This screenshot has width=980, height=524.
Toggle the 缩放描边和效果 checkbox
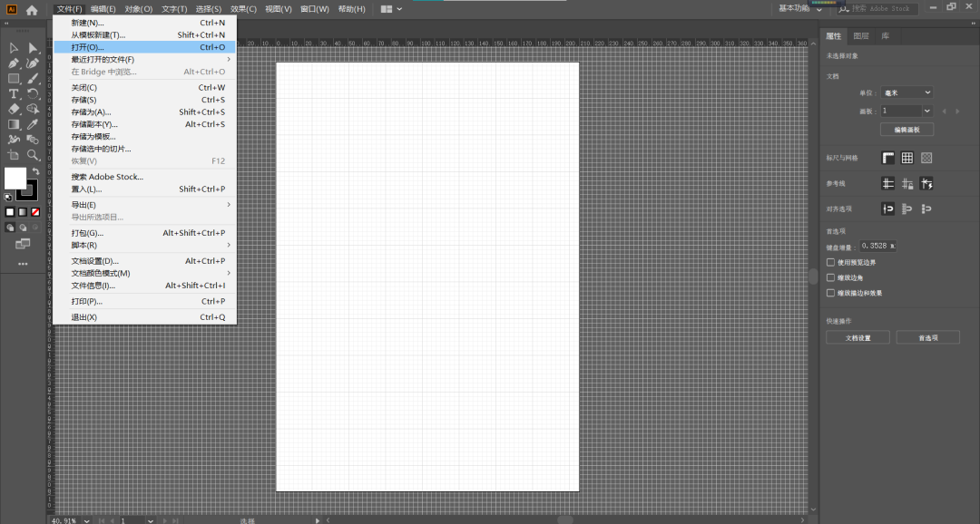(830, 293)
